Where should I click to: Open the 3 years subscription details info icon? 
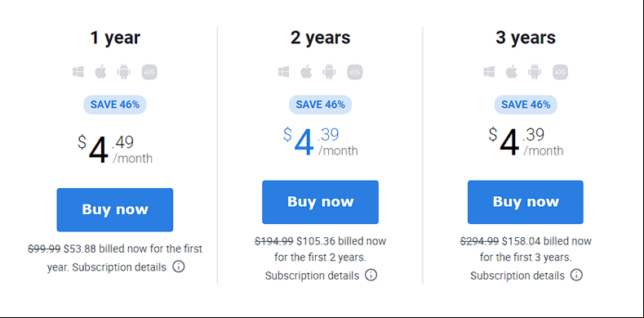tap(576, 275)
